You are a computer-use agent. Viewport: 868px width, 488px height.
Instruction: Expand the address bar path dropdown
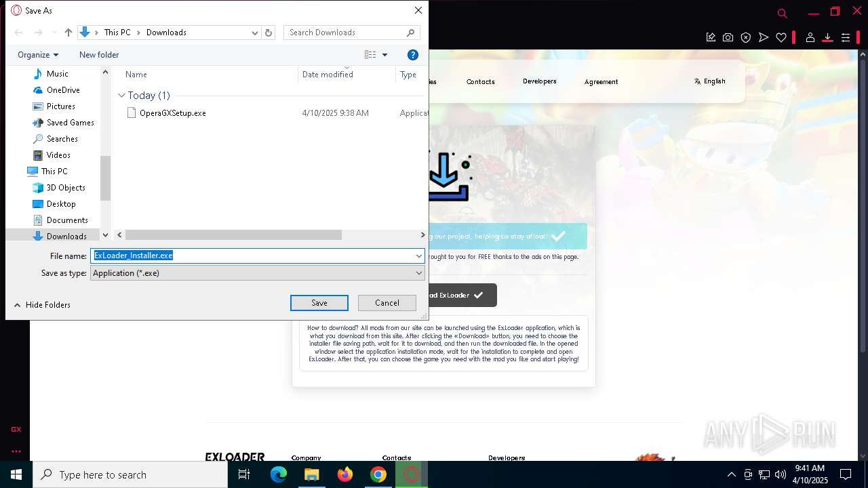255,33
